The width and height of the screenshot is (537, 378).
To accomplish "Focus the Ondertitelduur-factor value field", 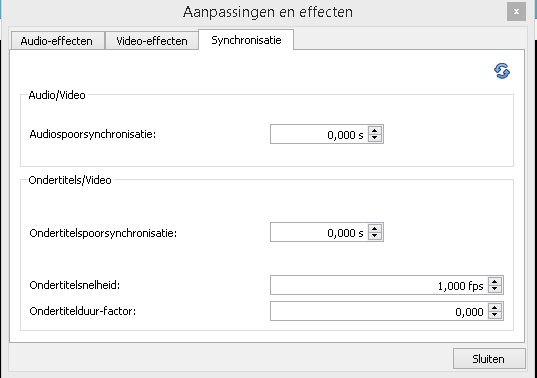I will pos(379,311).
